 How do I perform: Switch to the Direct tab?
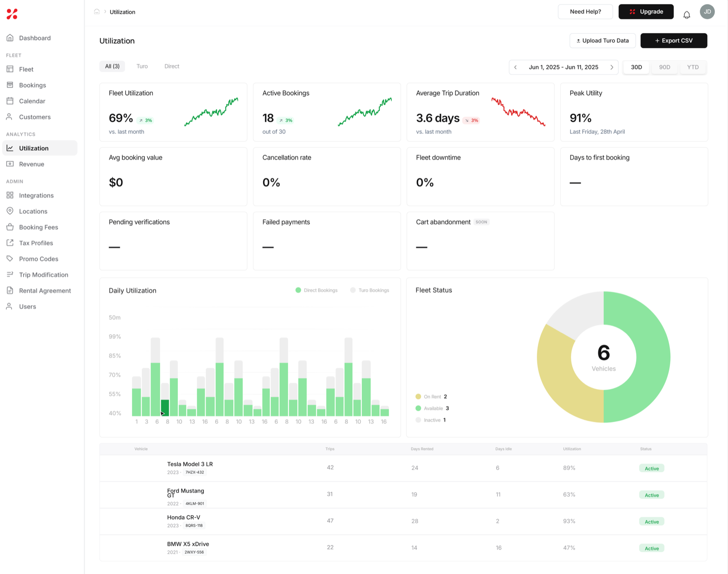pos(172,66)
